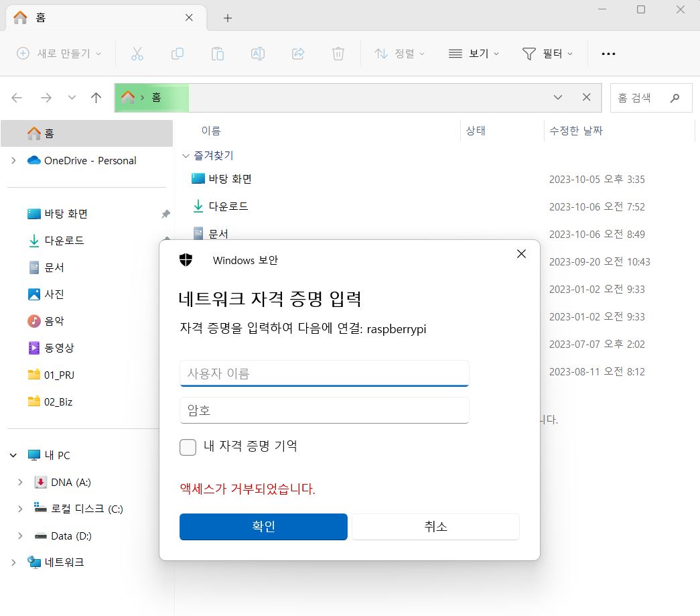Open a new tab with plus button
Image resolution: width=700 pixels, height=616 pixels.
[x=228, y=18]
